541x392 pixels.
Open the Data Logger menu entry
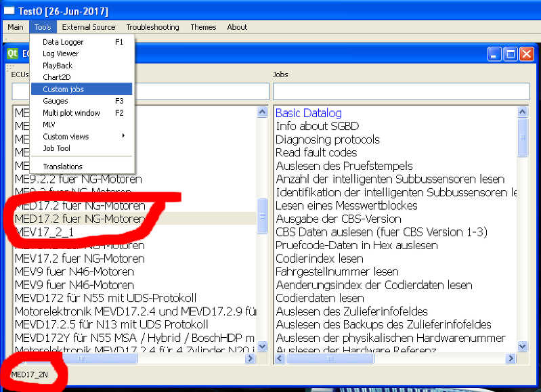click(63, 42)
